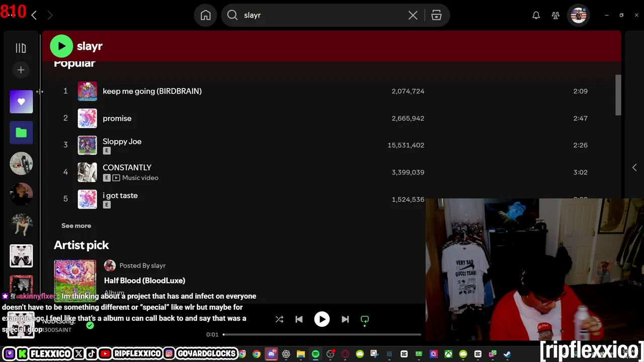Click the page vertical scrollbar

[618, 95]
